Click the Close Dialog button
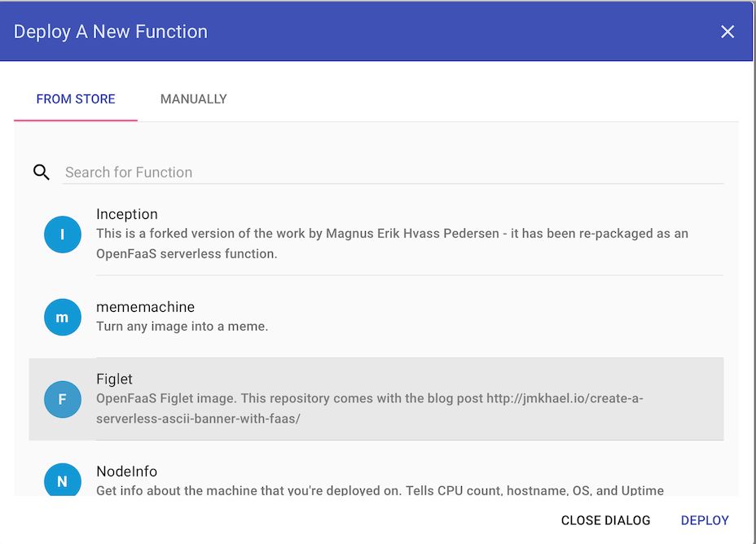This screenshot has height=544, width=756. (605, 520)
